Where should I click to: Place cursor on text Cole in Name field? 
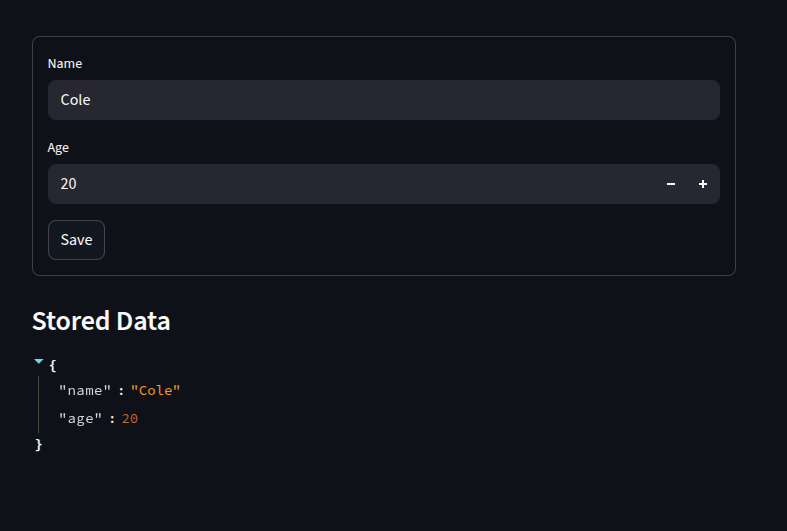[x=75, y=100]
